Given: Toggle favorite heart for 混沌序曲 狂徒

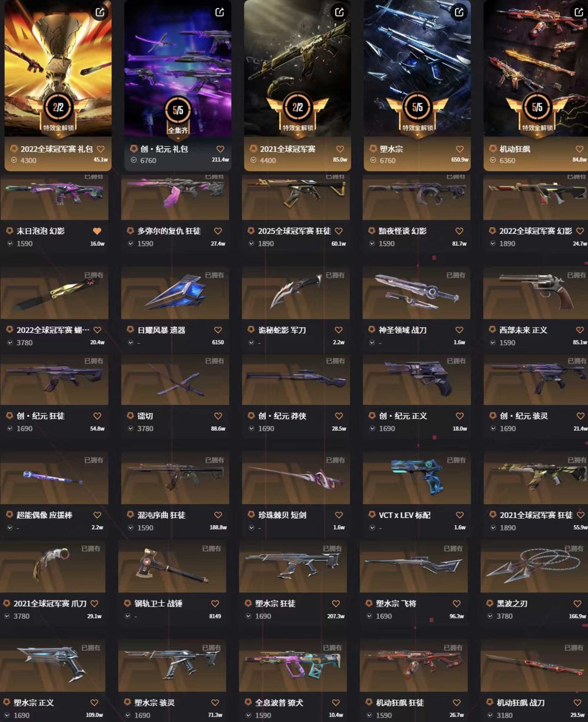Looking at the screenshot, I should click(218, 515).
